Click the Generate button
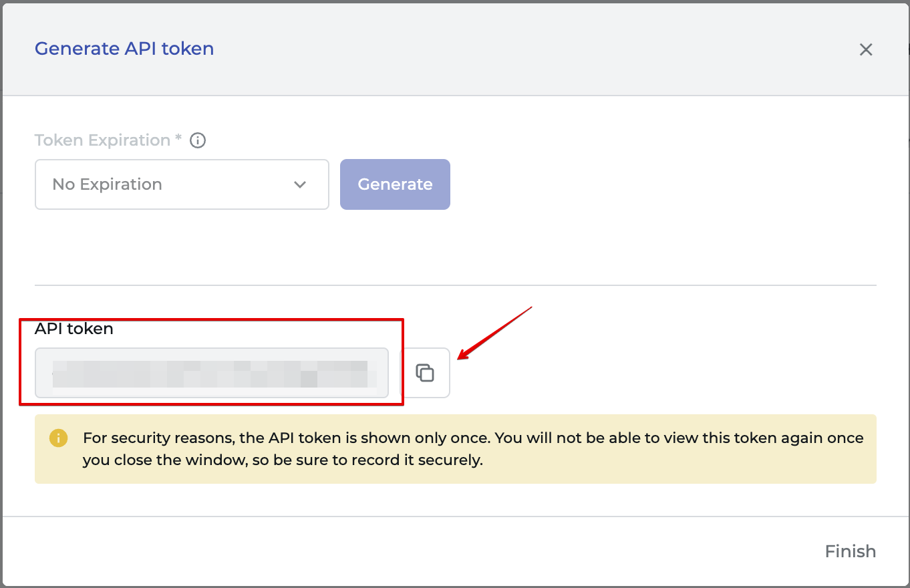The height and width of the screenshot is (588, 910). tap(395, 184)
